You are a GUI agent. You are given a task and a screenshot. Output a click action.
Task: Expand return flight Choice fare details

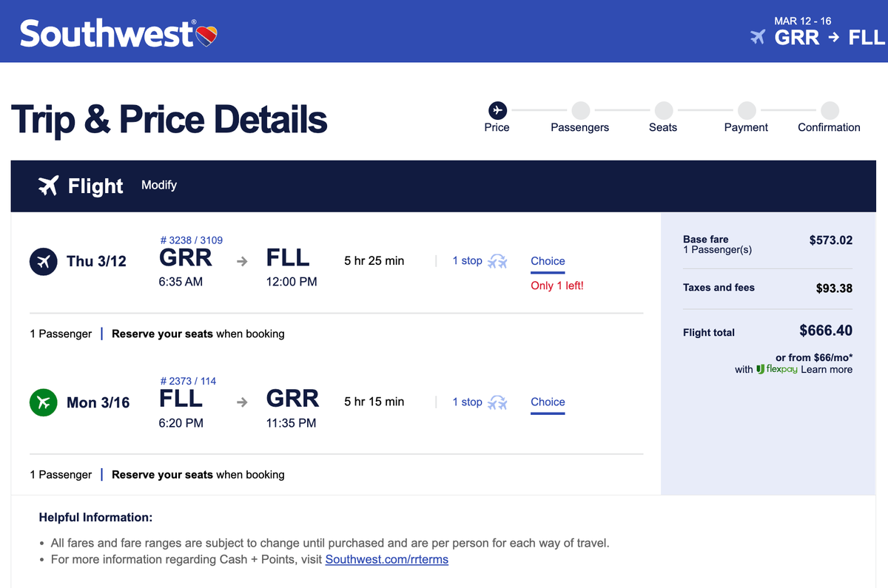click(x=547, y=402)
